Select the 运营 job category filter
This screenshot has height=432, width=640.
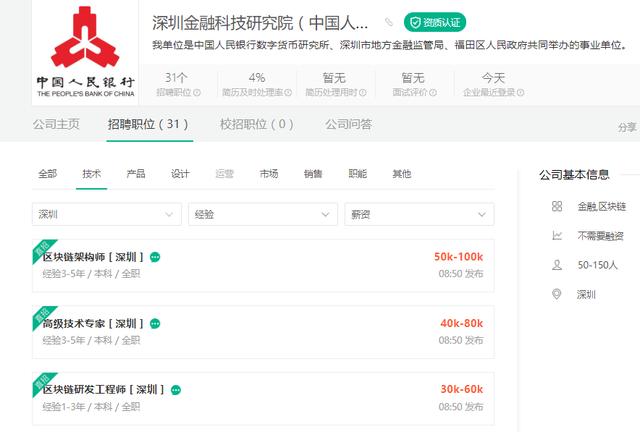click(x=224, y=174)
